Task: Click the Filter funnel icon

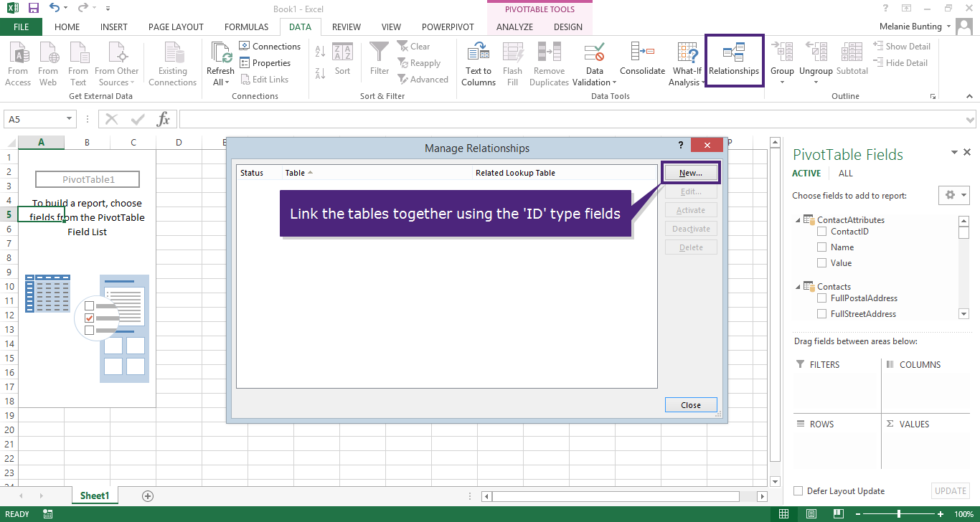Action: pos(379,54)
